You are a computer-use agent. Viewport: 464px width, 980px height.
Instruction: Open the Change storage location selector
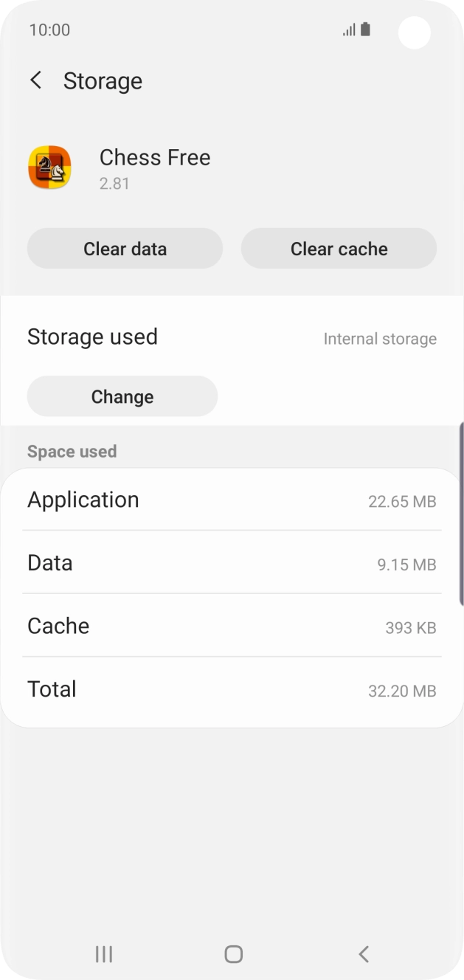tap(122, 396)
